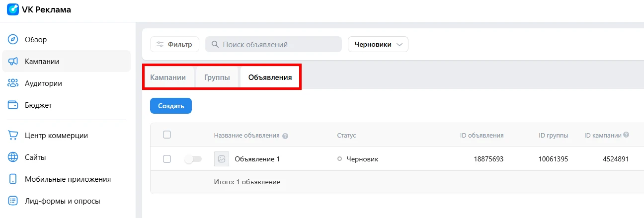The height and width of the screenshot is (218, 644).
Task: Click the VK Реклама logo icon
Action: coord(13,9)
